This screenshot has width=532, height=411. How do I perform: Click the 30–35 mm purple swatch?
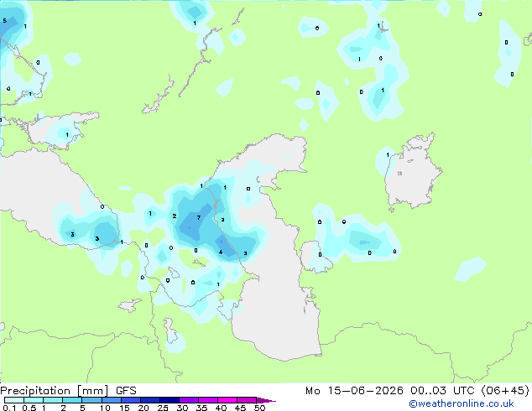[188, 400]
